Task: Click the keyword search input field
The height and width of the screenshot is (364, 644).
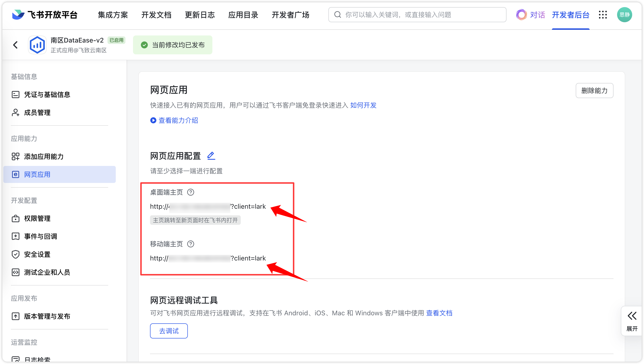Action: (417, 15)
